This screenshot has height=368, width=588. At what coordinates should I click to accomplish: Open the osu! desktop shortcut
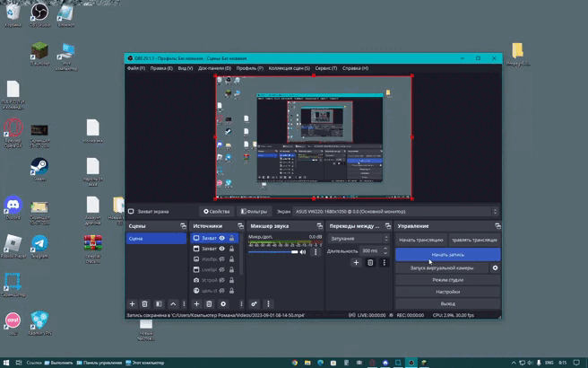(x=13, y=323)
